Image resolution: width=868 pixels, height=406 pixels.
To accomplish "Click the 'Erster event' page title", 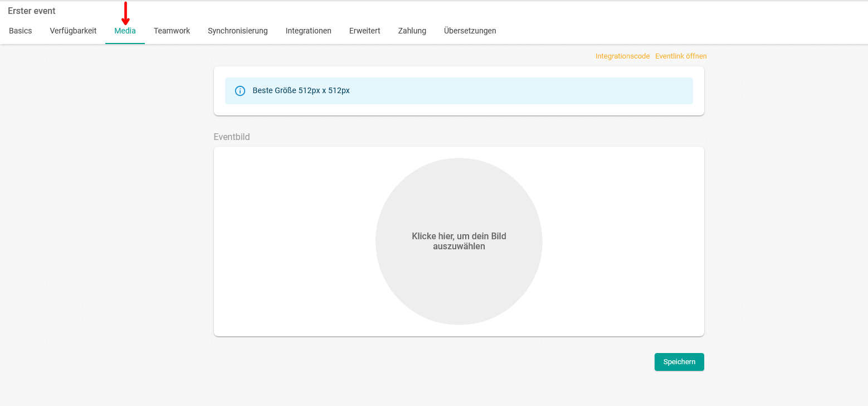I will pos(32,11).
